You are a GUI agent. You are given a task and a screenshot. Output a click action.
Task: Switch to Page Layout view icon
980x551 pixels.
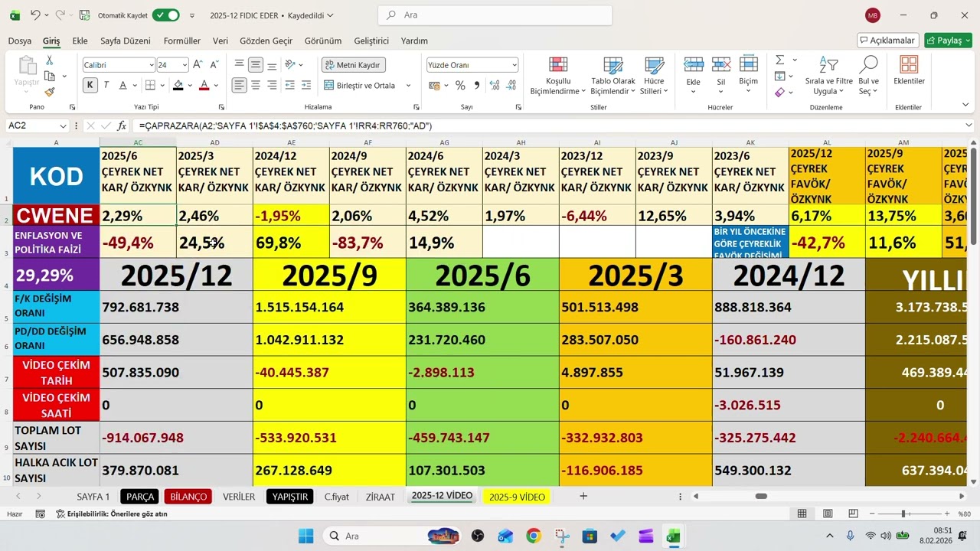(x=828, y=514)
